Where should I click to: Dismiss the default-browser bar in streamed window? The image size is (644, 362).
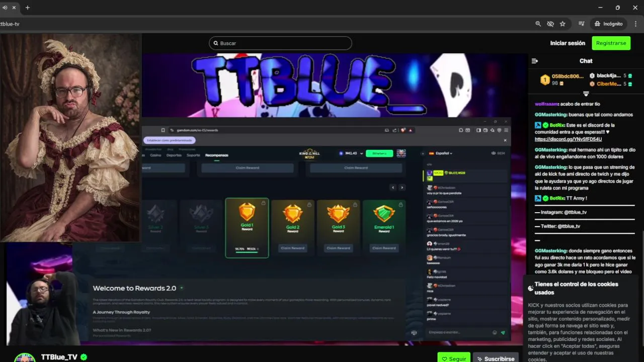pyautogui.click(x=505, y=140)
